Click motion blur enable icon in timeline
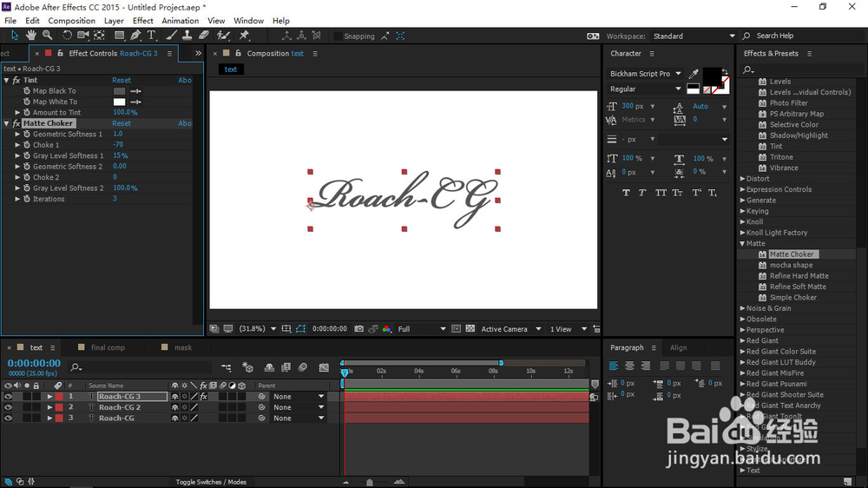Screen dimensions: 868x488 pyautogui.click(x=302, y=367)
